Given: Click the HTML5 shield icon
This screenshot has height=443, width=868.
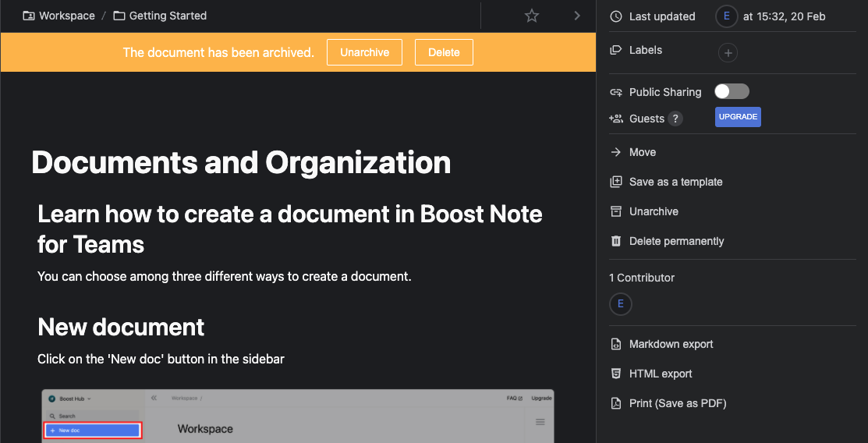Looking at the screenshot, I should point(615,374).
